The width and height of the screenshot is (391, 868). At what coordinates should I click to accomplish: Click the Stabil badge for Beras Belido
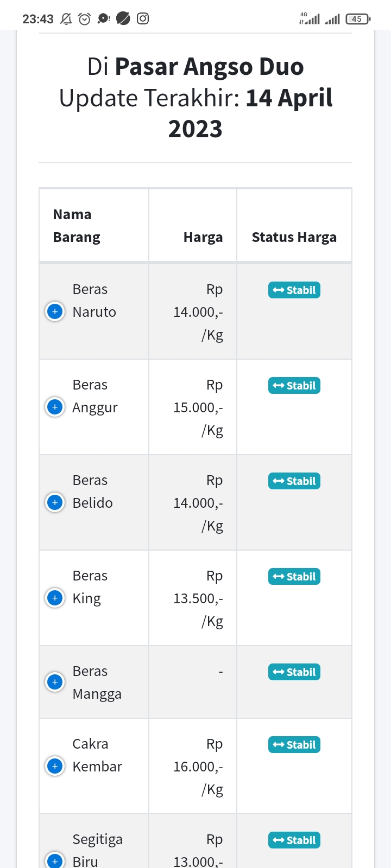294,481
